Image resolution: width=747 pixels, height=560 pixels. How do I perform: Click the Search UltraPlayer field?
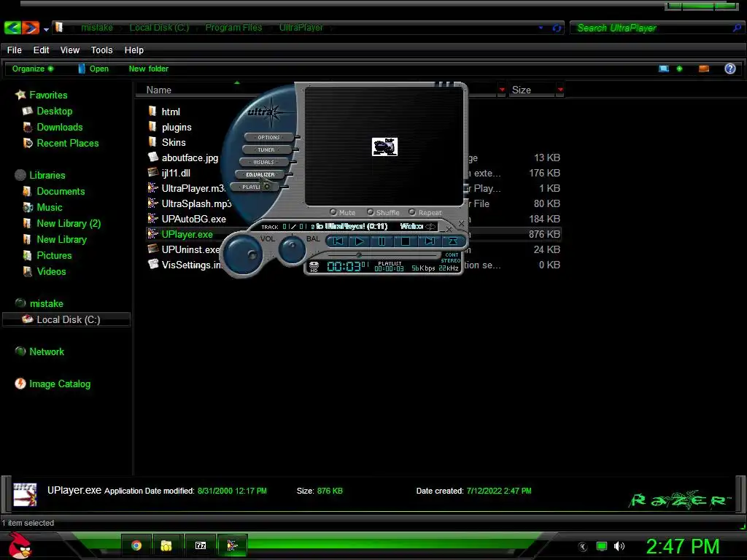click(657, 28)
